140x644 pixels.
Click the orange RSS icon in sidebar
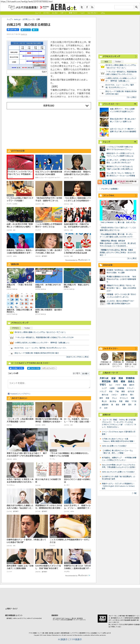100,182
